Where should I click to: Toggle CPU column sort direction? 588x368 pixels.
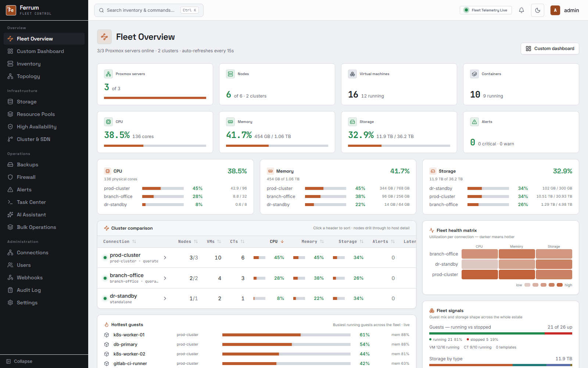[277, 241]
